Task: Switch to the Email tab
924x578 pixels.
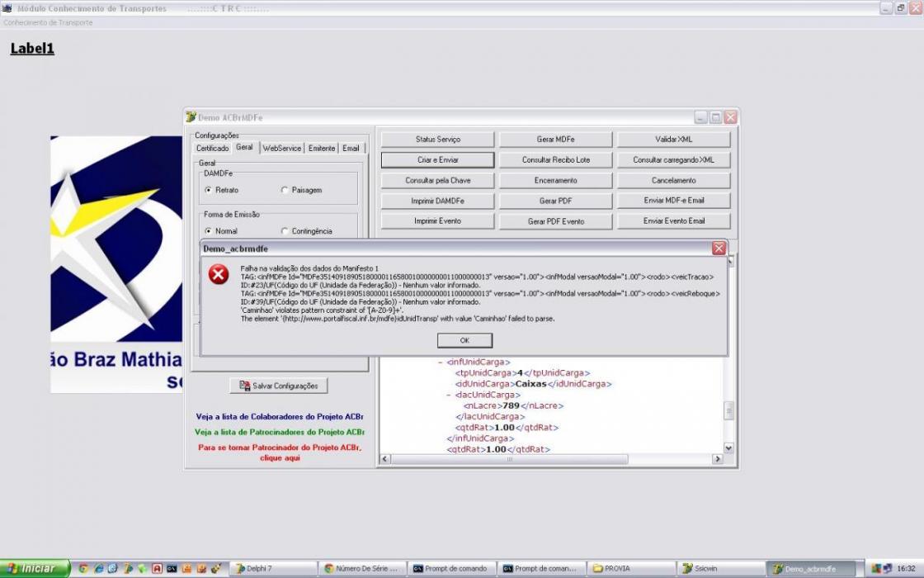Action: pos(351,148)
